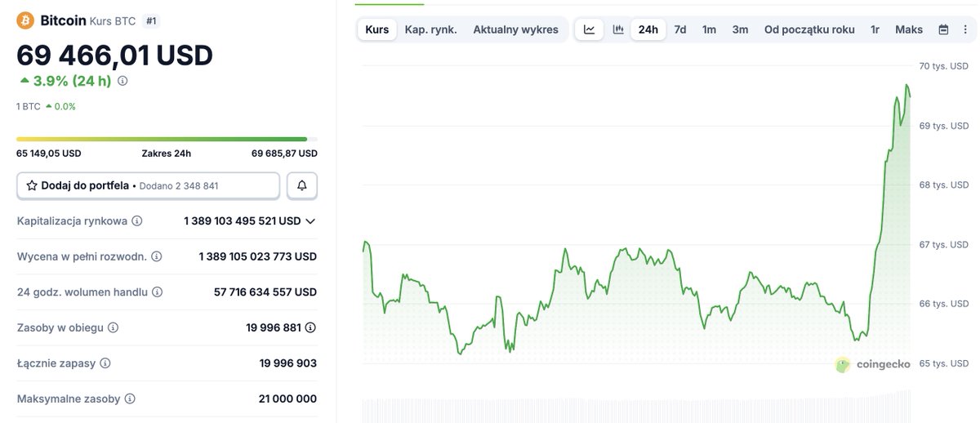Open info icon next to Łącznie zapasy
The width and height of the screenshot is (980, 423).
(105, 363)
